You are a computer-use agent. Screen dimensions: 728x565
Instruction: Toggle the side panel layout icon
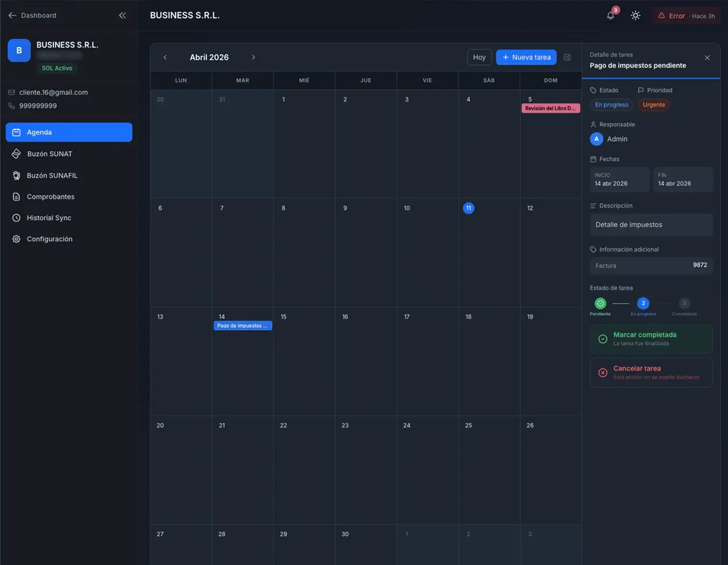click(567, 57)
